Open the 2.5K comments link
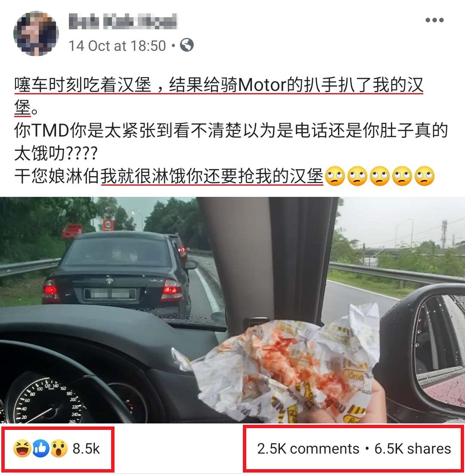Viewport: 465px width, 476px height. click(x=308, y=449)
